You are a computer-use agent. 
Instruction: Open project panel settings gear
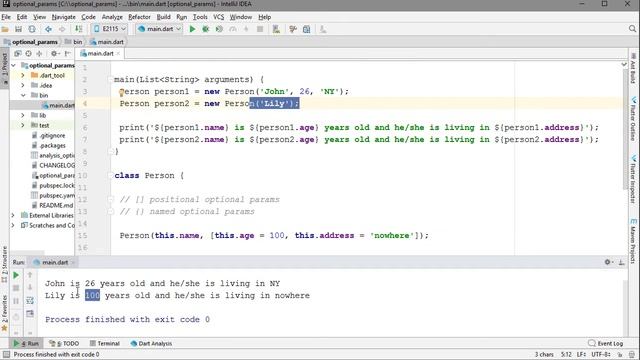click(x=54, y=53)
